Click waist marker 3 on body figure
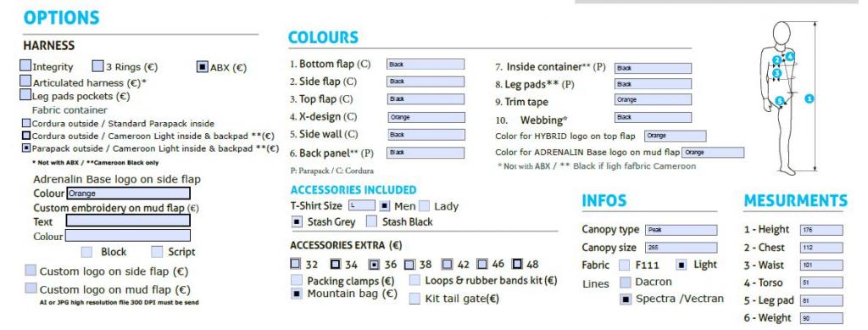Screen dimensions: 868x330 tap(777, 73)
